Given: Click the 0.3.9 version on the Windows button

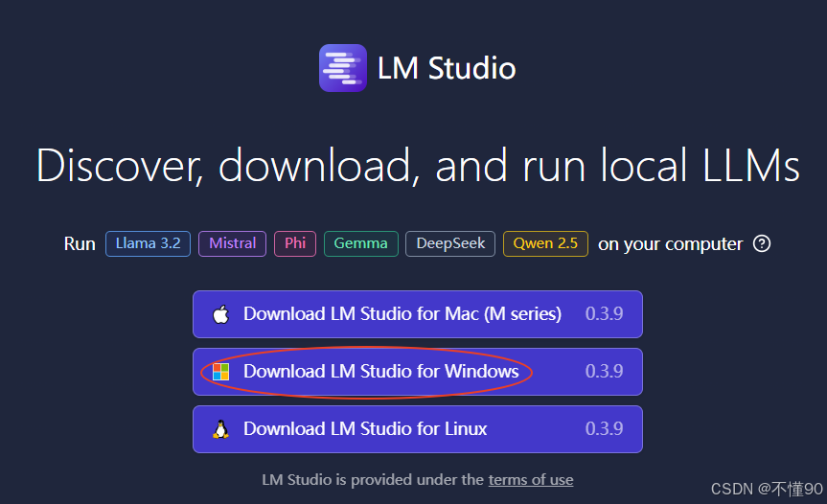Looking at the screenshot, I should (x=604, y=371).
